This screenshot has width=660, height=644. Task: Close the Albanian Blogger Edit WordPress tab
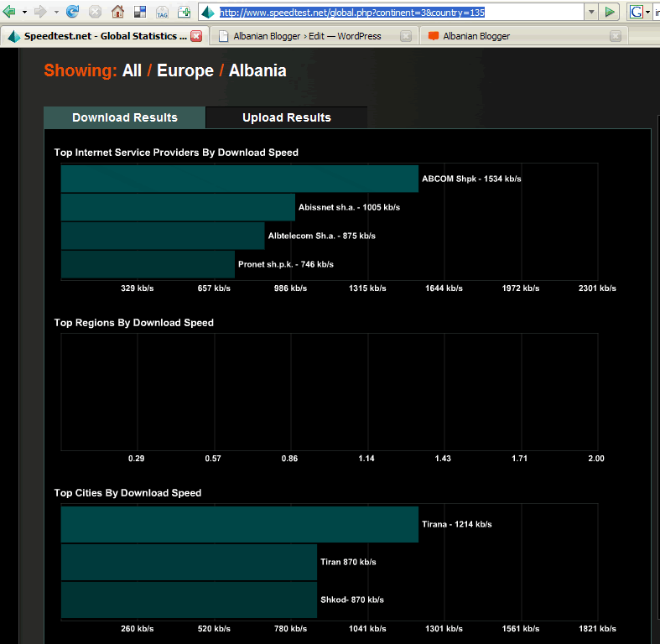(x=406, y=36)
